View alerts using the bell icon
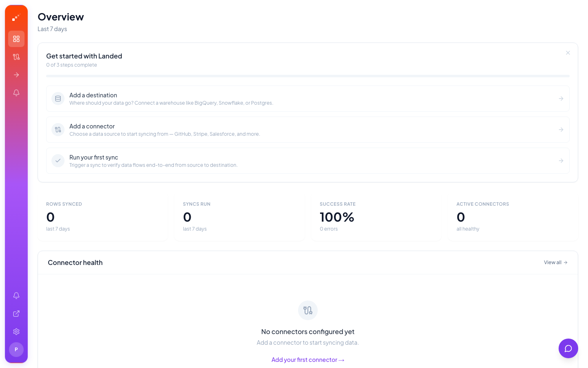 pos(16,93)
